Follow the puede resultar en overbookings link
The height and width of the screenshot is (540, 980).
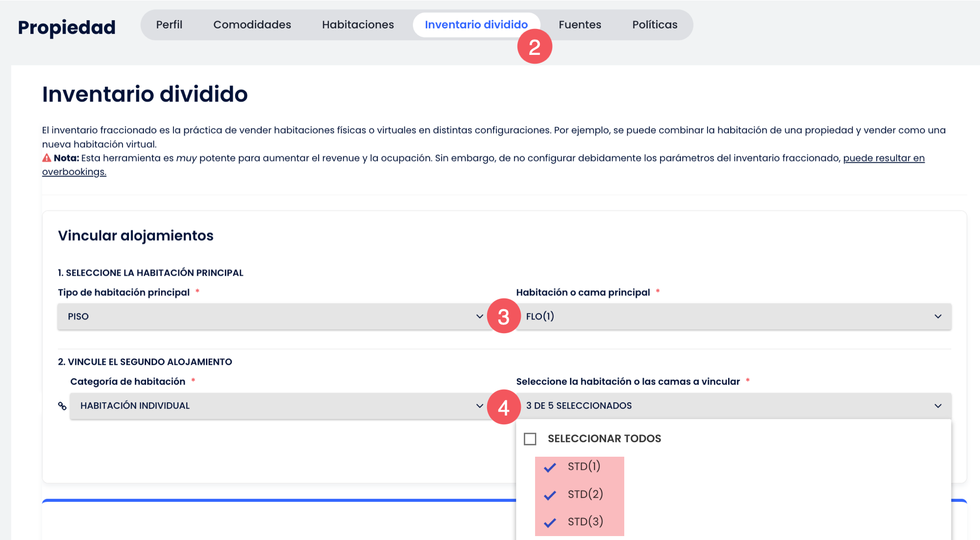tap(883, 158)
